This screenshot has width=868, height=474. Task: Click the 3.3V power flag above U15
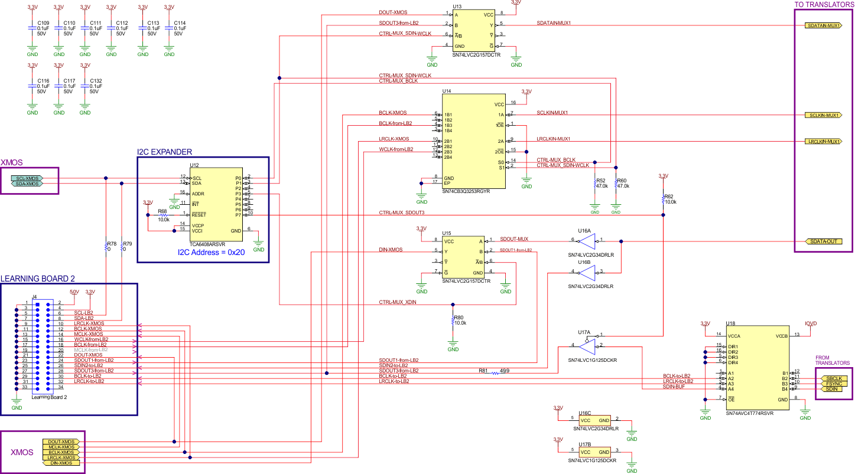(422, 228)
